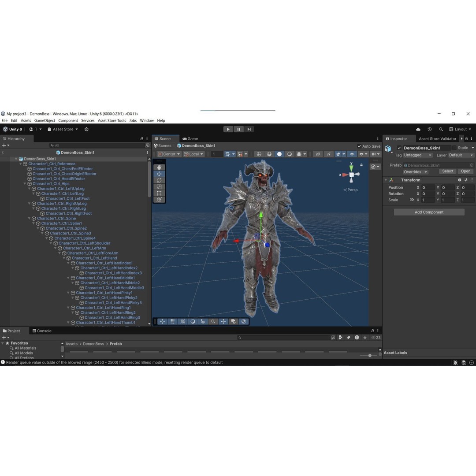Open the Tag Untagged dropdown
The height and width of the screenshot is (476, 476).
pos(417,155)
